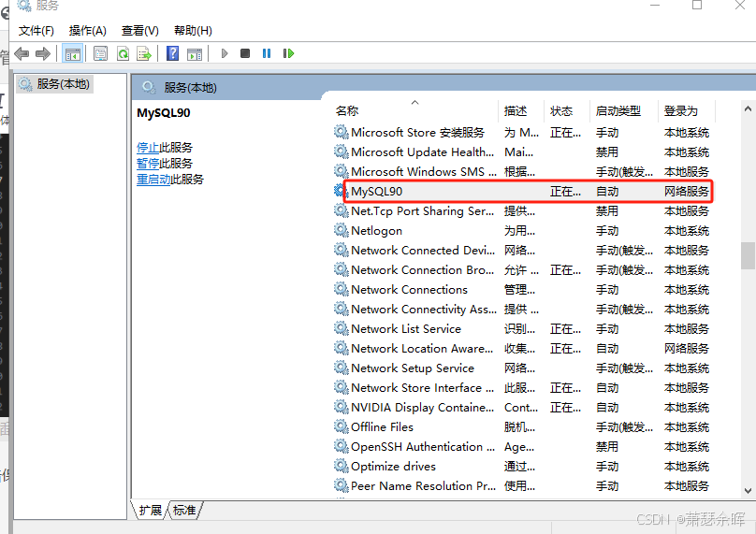756x534 pixels.
Task: Click the 停止 link to stop MySQL90
Action: tap(148, 148)
